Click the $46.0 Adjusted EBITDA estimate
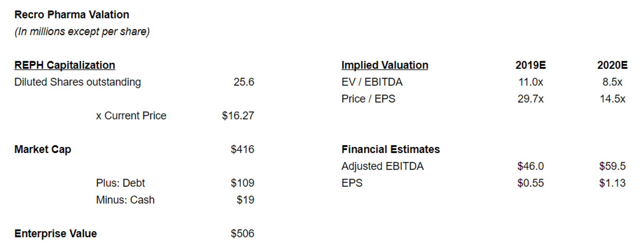 pyautogui.click(x=530, y=166)
